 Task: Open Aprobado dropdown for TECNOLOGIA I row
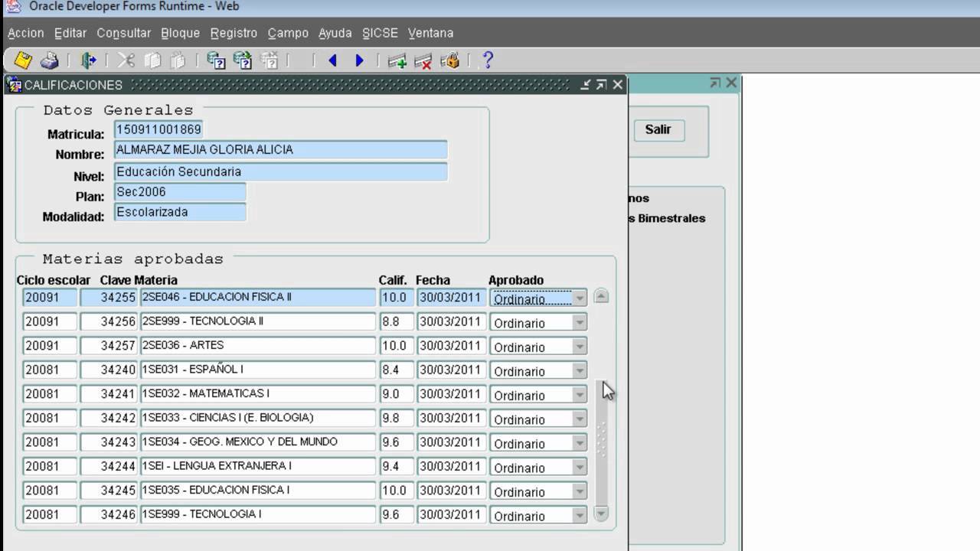coord(580,516)
